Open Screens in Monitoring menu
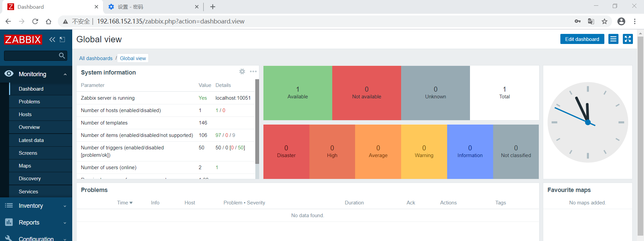Image resolution: width=644 pixels, height=241 pixels. point(41,153)
